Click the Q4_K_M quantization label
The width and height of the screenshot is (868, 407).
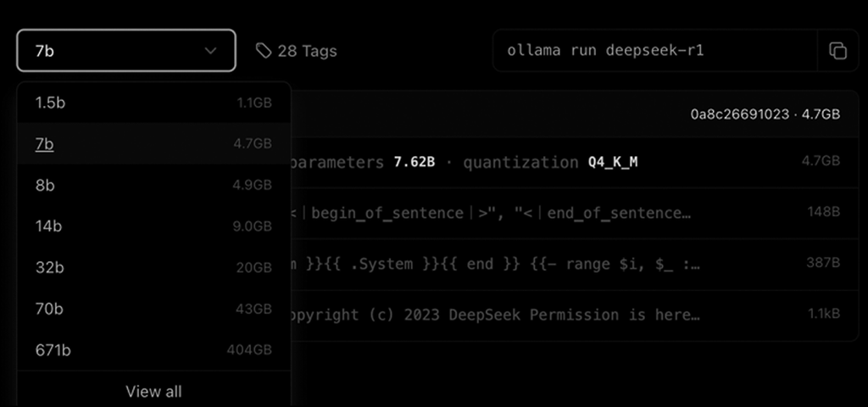612,162
